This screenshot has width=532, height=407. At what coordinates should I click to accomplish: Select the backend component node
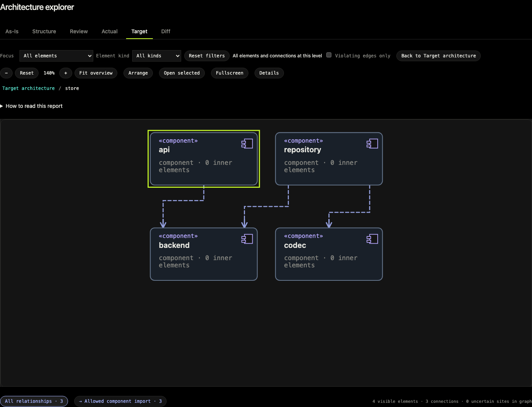click(x=204, y=254)
